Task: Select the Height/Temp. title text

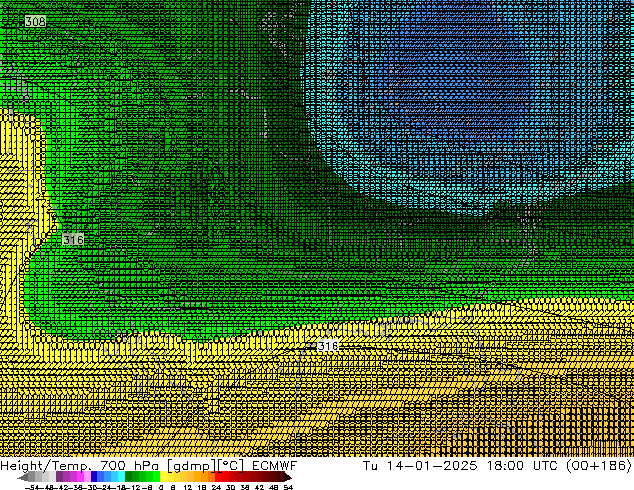Action: (x=45, y=466)
